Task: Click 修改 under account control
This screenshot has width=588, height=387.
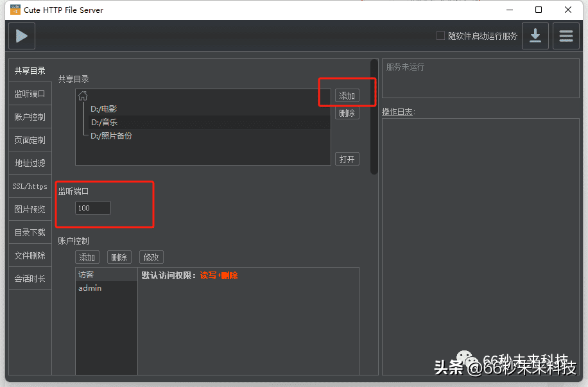Action: [151, 257]
